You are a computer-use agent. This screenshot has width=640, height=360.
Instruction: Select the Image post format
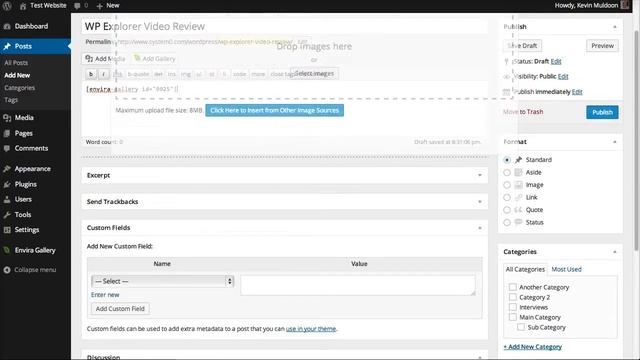click(507, 185)
